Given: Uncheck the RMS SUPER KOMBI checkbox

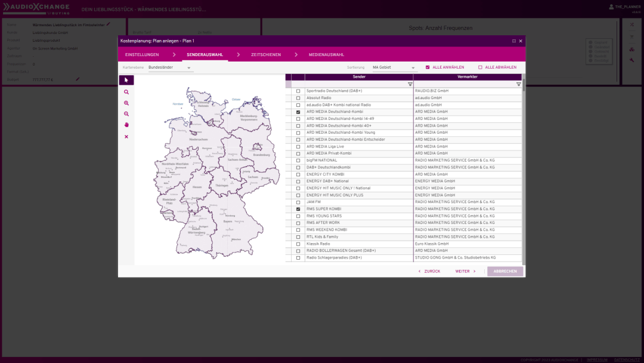Looking at the screenshot, I should click(298, 209).
